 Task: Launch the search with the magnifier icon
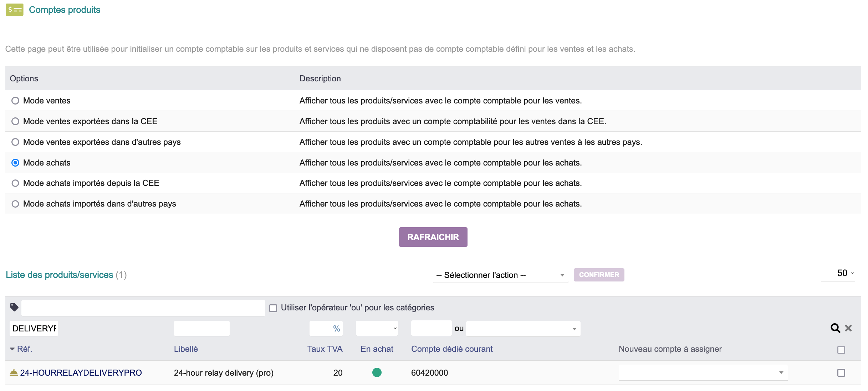point(836,328)
